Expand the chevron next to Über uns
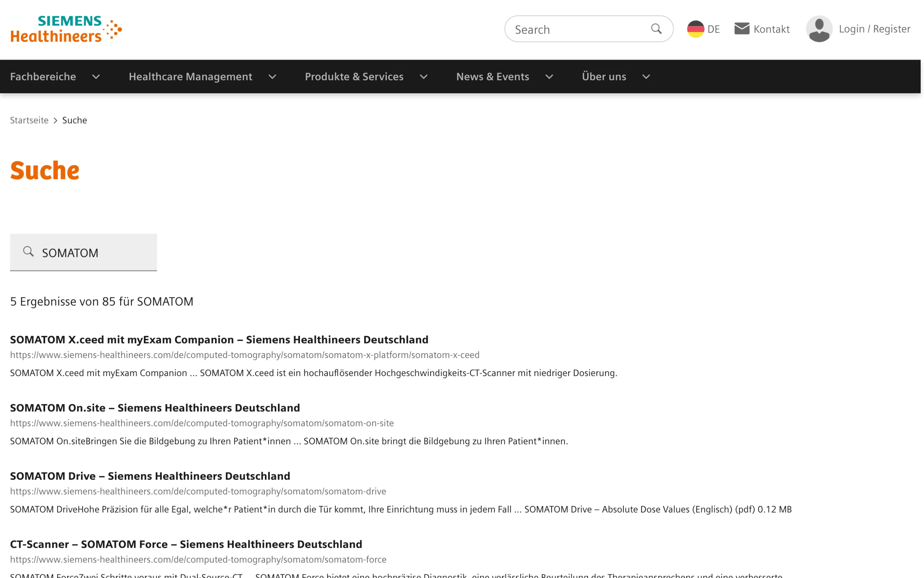This screenshot has width=924, height=578. click(646, 77)
